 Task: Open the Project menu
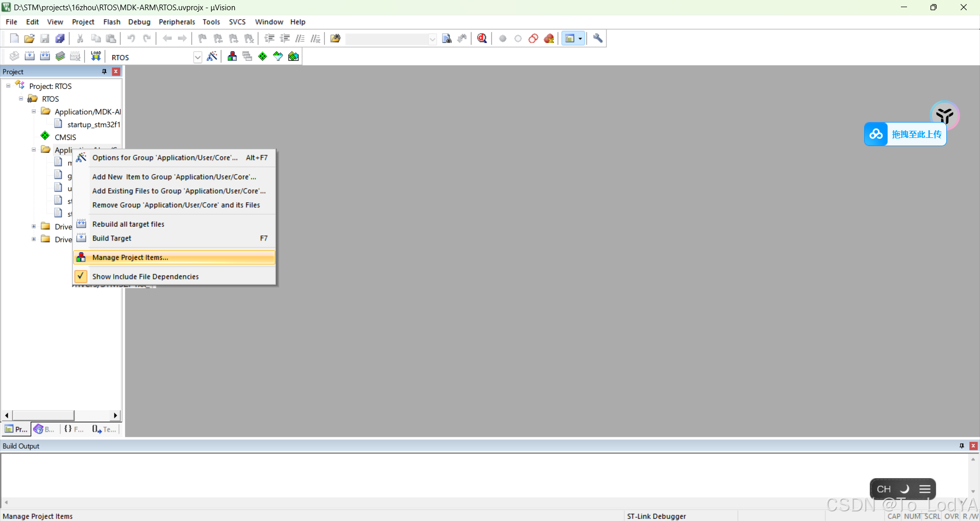(x=83, y=22)
